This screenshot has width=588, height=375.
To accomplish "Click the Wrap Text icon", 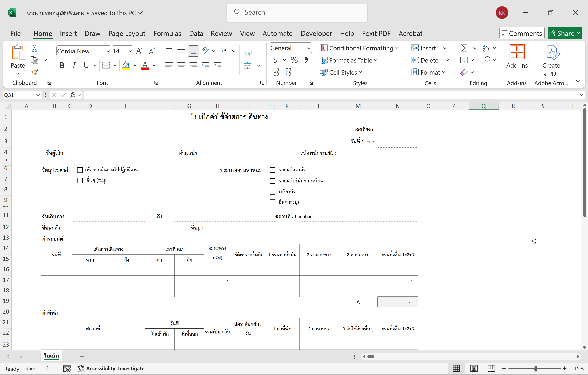I will (248, 51).
